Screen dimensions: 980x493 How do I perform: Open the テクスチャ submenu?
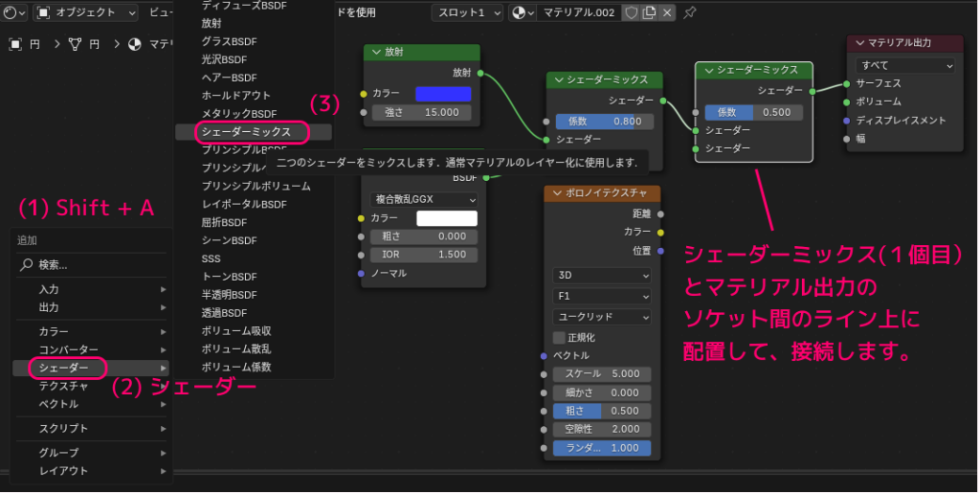click(x=91, y=386)
